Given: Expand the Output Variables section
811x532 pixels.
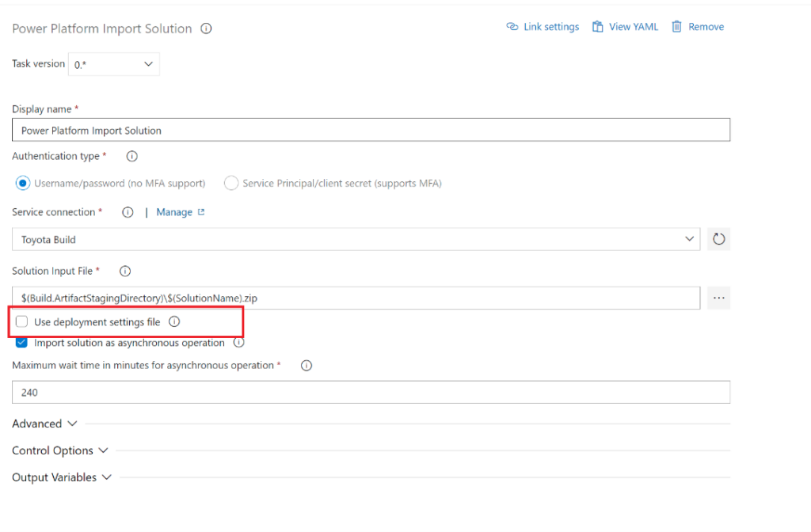Looking at the screenshot, I should click(62, 477).
